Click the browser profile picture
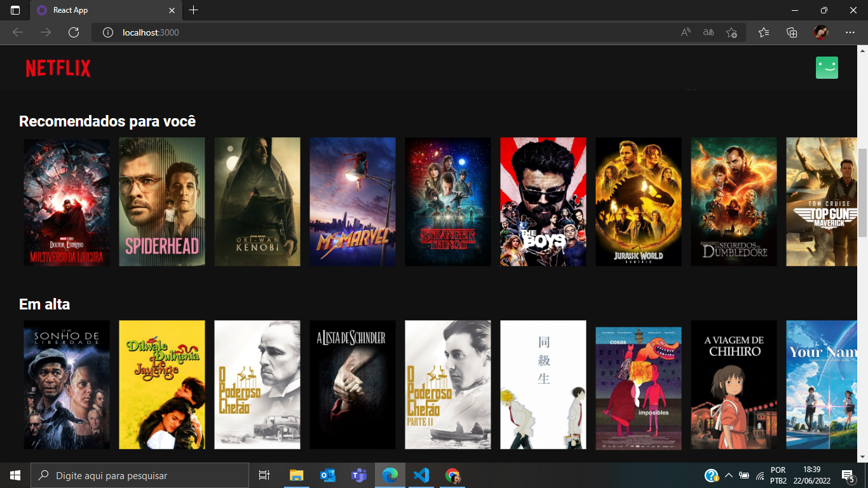The height and width of the screenshot is (488, 868). tap(820, 32)
